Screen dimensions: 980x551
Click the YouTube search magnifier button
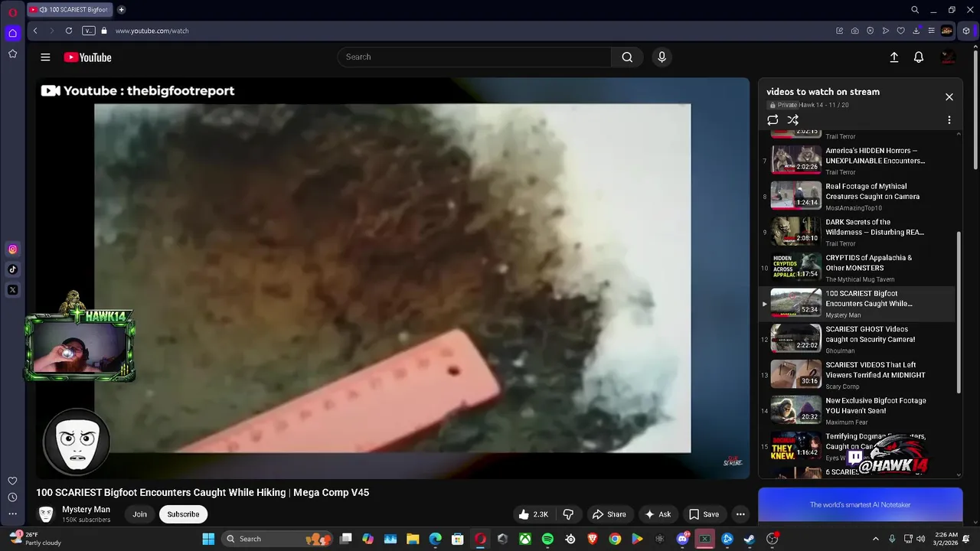[x=627, y=57]
